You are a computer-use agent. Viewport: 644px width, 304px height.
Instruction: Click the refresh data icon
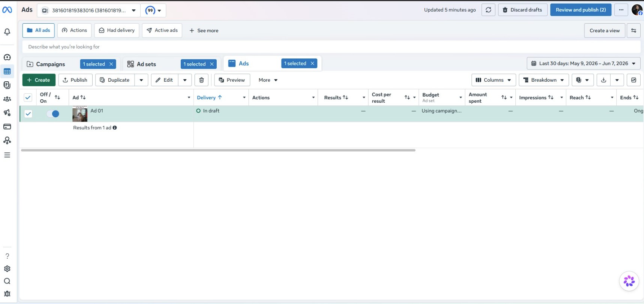point(488,10)
